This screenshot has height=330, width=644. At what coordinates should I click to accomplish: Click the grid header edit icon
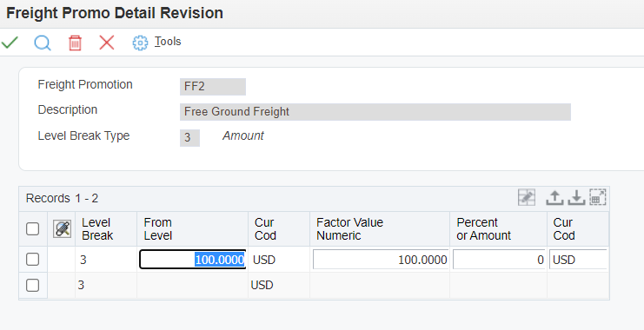(62, 228)
